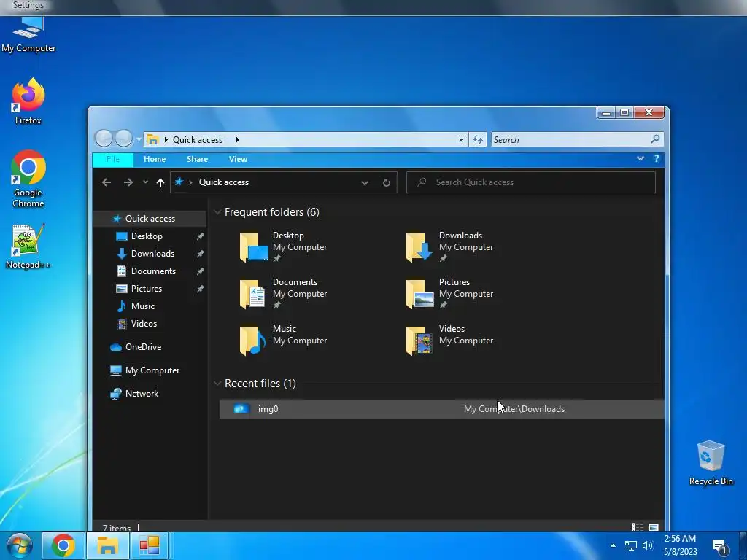Open the Downloads folder in Frequent folders

click(x=449, y=246)
